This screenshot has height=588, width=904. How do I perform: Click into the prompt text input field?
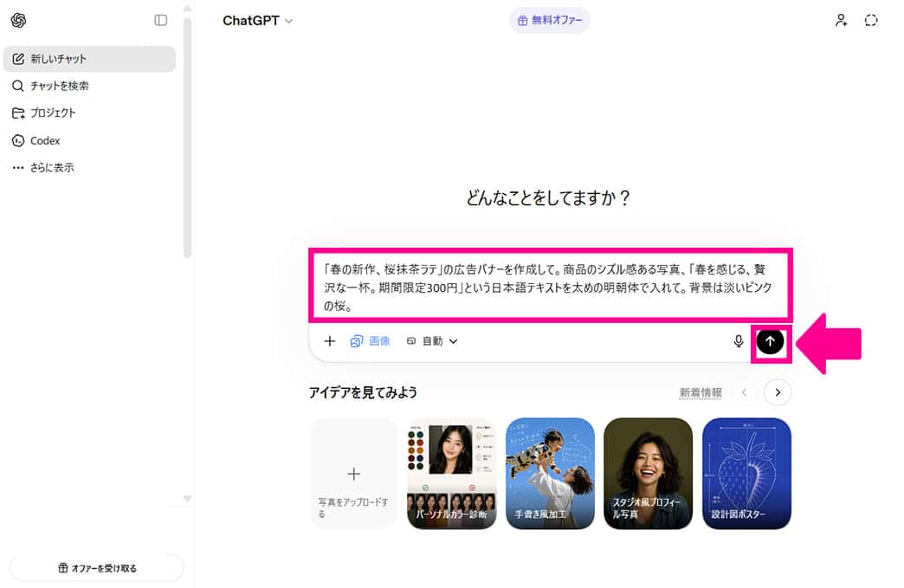coord(550,287)
